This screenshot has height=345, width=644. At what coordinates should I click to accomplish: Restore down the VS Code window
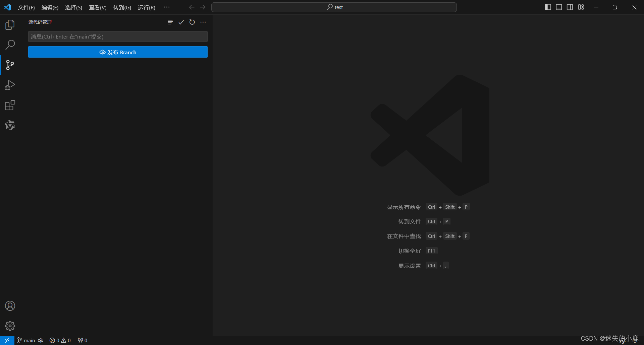615,7
